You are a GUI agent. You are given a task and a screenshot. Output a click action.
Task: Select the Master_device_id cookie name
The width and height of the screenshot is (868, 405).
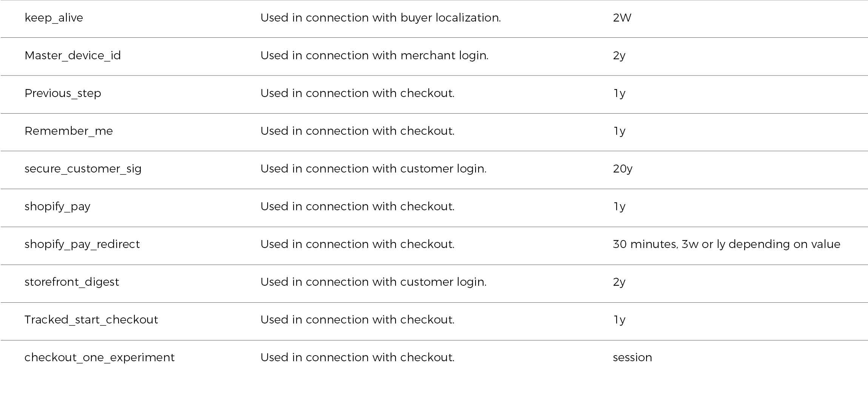pyautogui.click(x=72, y=55)
